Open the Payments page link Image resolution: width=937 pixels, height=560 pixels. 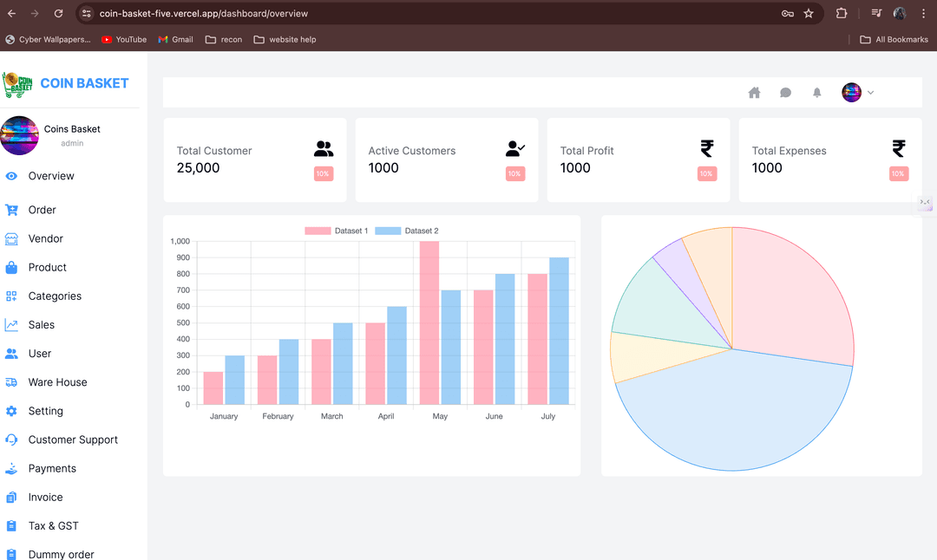(52, 469)
